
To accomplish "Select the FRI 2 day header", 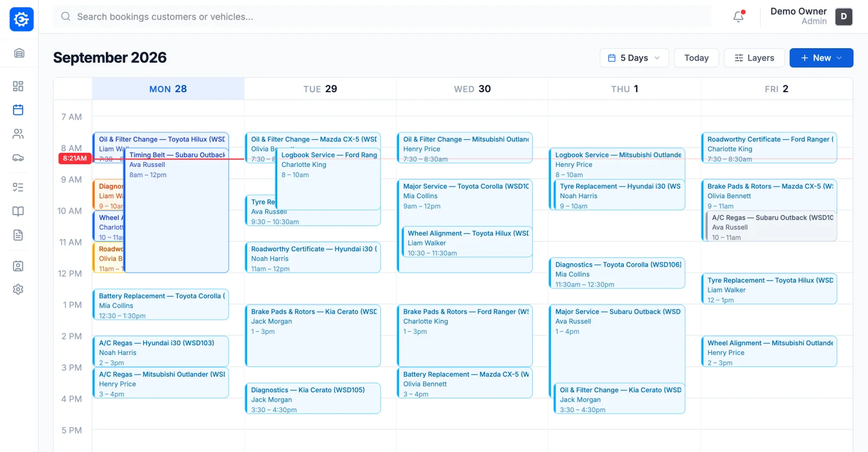I will (776, 89).
